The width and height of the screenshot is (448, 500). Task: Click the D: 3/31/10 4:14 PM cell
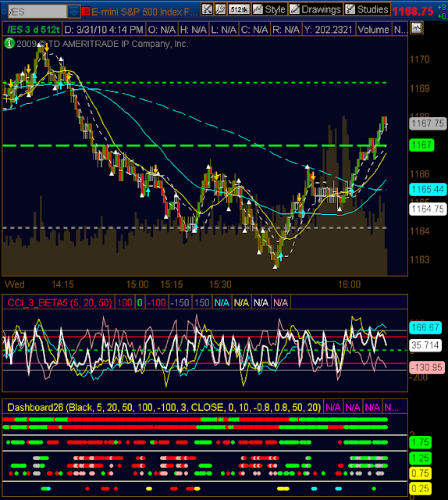click(x=104, y=30)
